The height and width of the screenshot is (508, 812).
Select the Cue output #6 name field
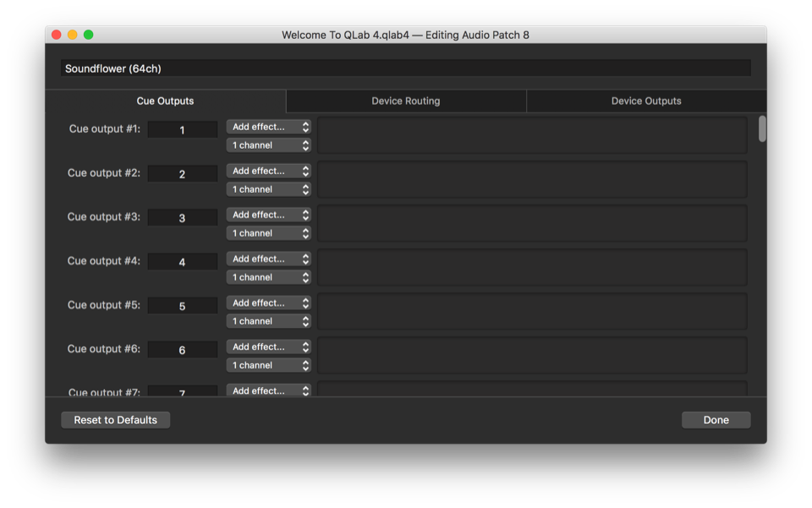coord(183,350)
